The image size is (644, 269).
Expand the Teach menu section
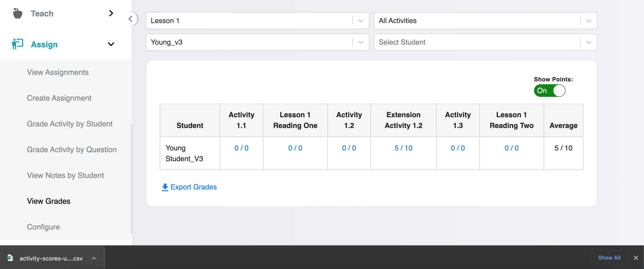tap(111, 13)
